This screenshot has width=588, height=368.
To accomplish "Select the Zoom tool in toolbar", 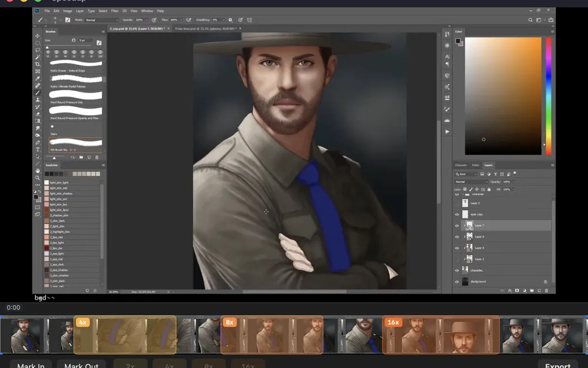I will (37, 178).
